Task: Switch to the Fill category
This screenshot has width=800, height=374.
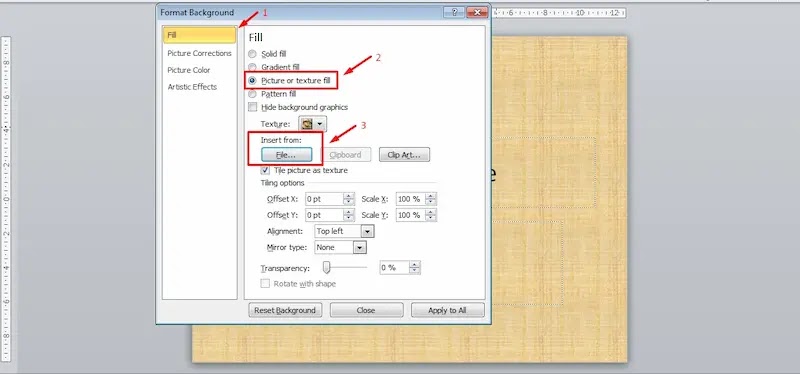Action: click(199, 35)
